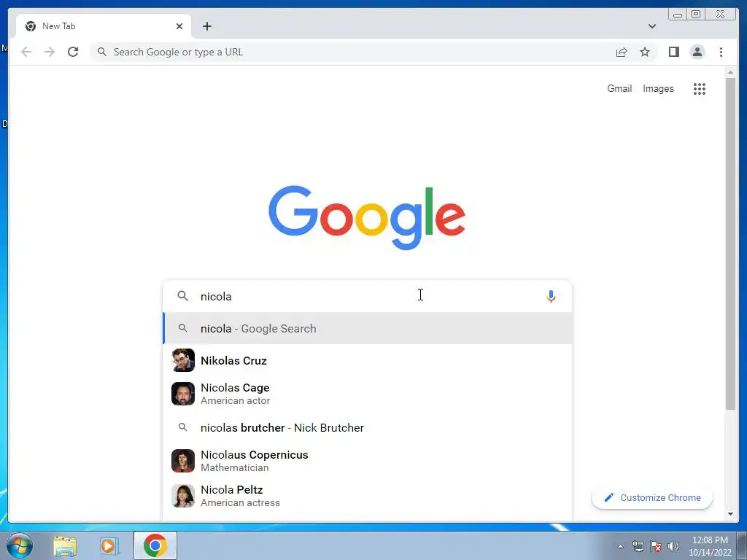The width and height of the screenshot is (747, 560).
Task: Click the browser forward arrow
Action: [x=50, y=52]
